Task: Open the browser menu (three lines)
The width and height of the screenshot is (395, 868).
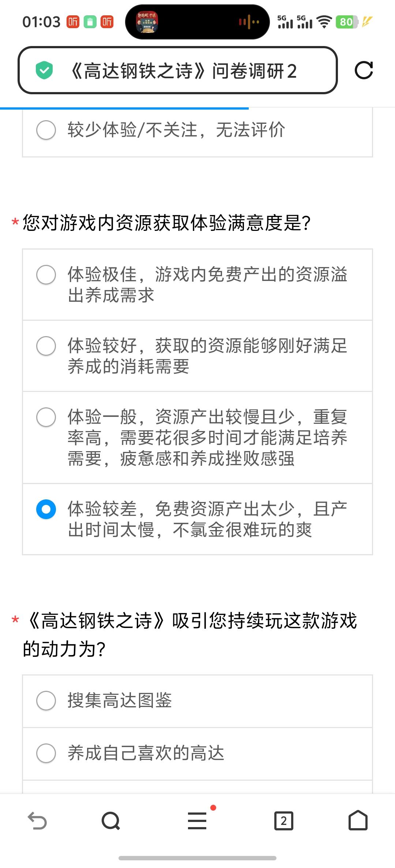Action: [x=197, y=821]
